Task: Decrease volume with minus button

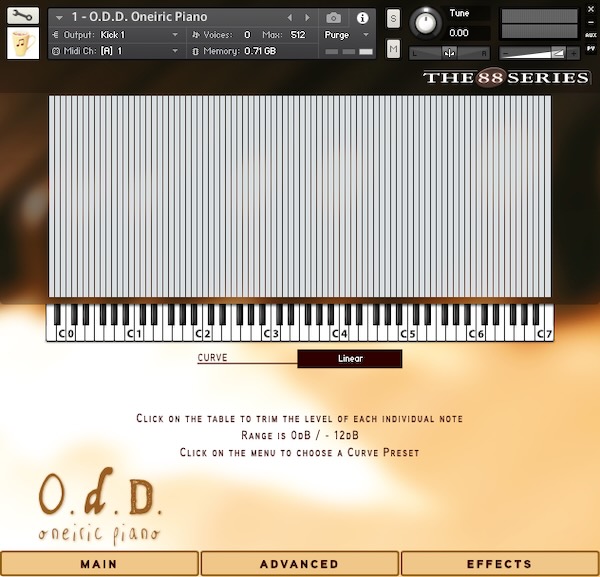Action: [506, 53]
